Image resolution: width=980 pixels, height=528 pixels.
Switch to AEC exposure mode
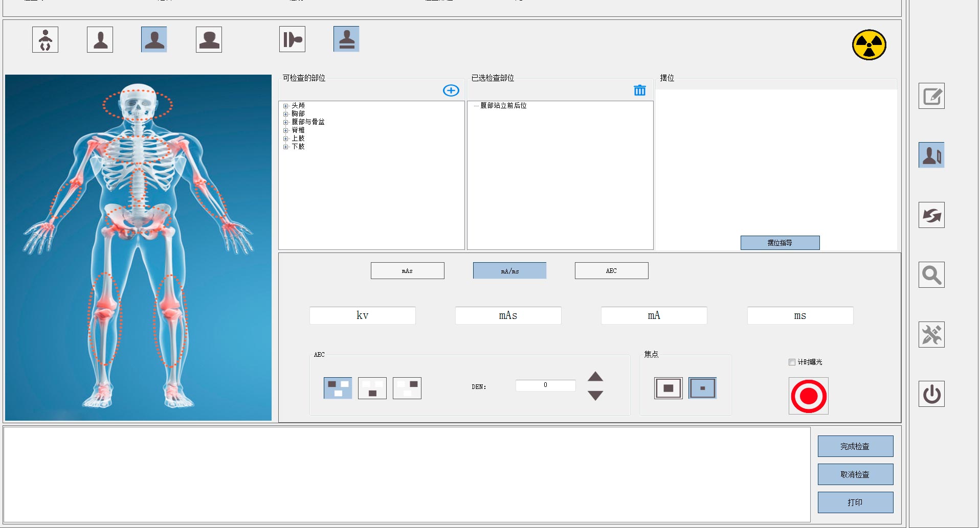[611, 271]
